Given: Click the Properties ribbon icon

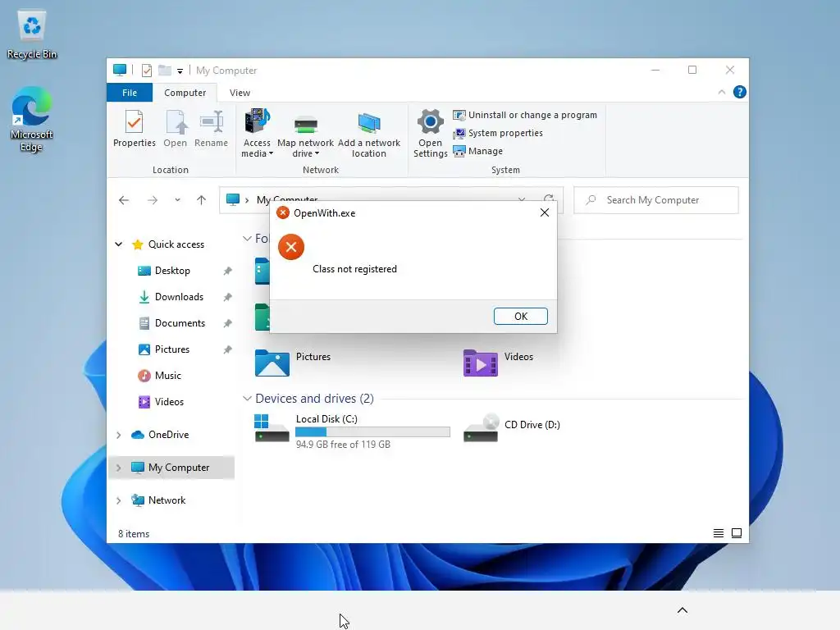Looking at the screenshot, I should 134,129.
